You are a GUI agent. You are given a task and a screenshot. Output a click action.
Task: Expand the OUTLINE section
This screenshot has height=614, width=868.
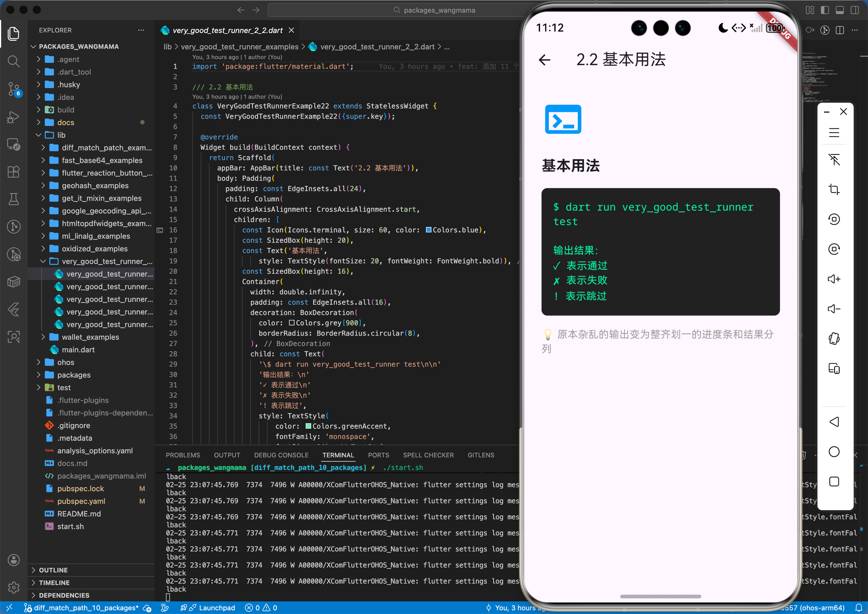point(53,570)
